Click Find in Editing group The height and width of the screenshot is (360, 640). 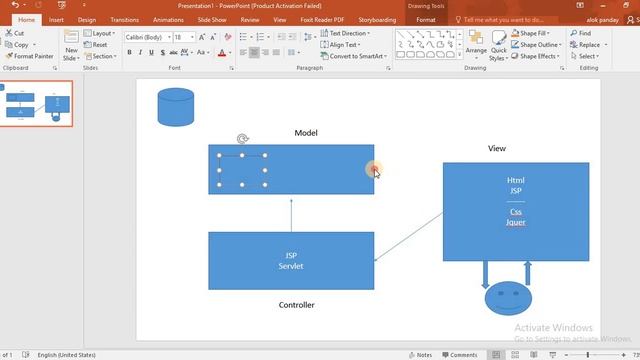coord(581,33)
